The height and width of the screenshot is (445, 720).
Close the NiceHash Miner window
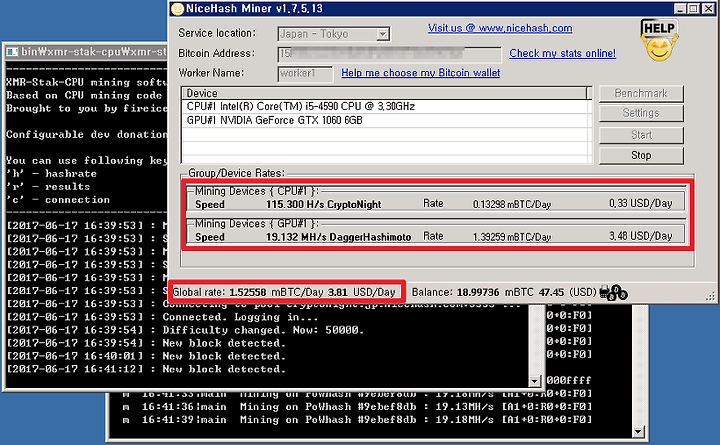click(x=709, y=9)
